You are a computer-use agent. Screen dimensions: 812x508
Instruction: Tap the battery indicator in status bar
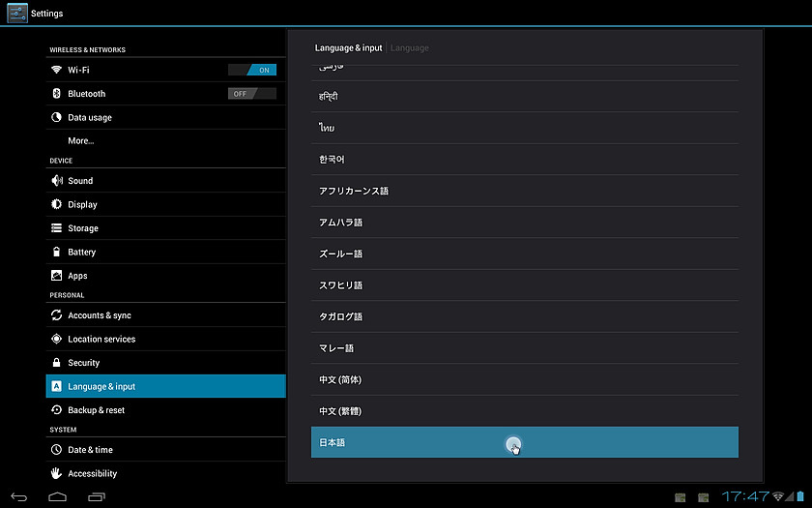(x=800, y=496)
